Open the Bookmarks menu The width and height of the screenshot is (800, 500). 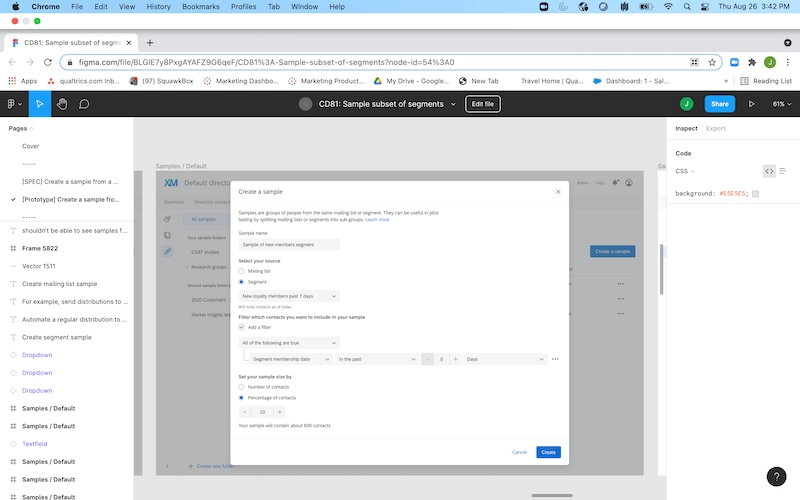(x=201, y=7)
